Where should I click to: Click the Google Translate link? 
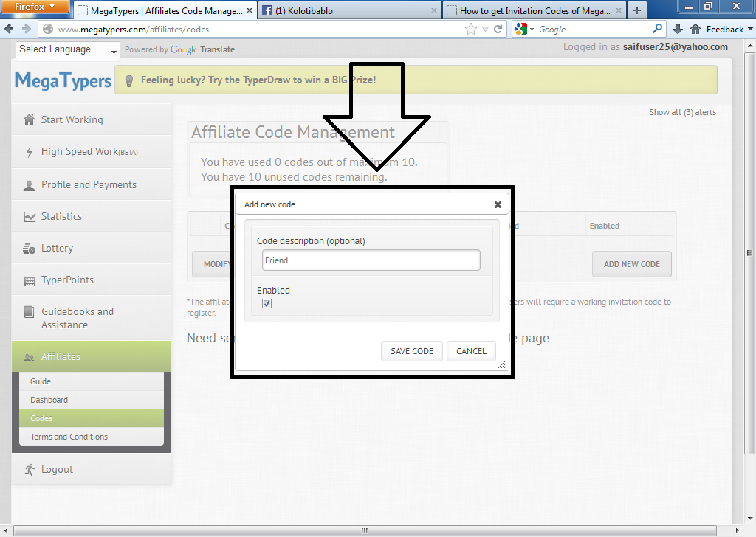tap(203, 49)
